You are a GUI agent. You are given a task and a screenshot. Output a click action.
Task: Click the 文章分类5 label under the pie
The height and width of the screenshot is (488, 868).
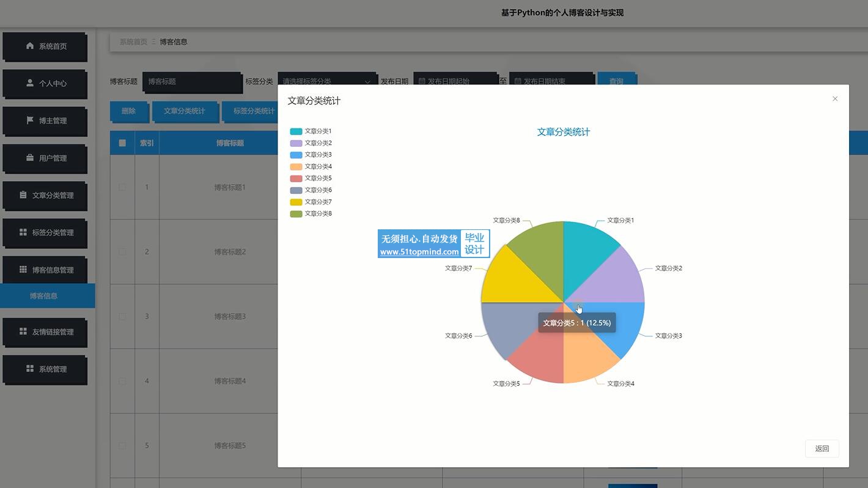tap(506, 384)
